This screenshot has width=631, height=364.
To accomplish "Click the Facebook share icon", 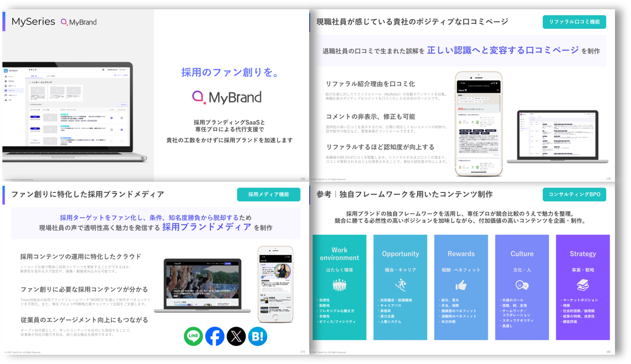I will pos(215,336).
